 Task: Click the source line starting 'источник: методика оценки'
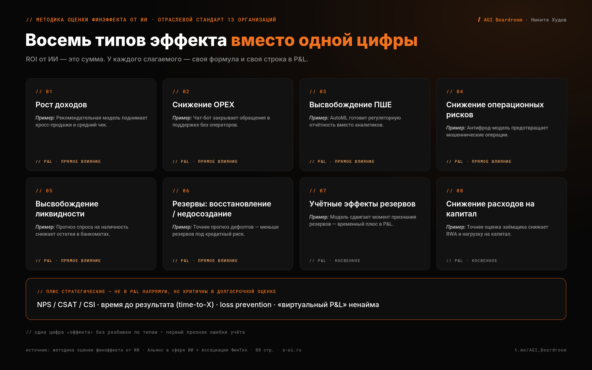(163, 350)
